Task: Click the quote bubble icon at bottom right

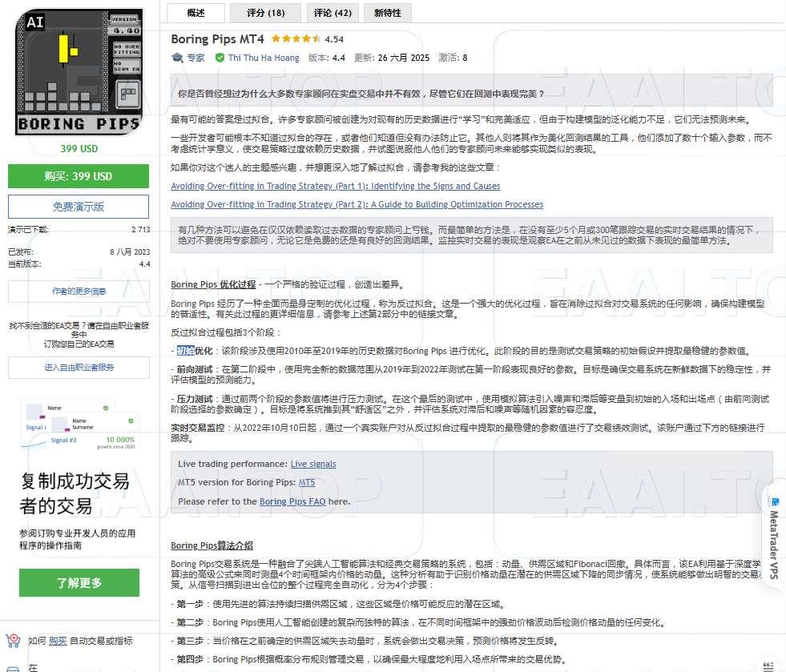Action: tap(767, 666)
